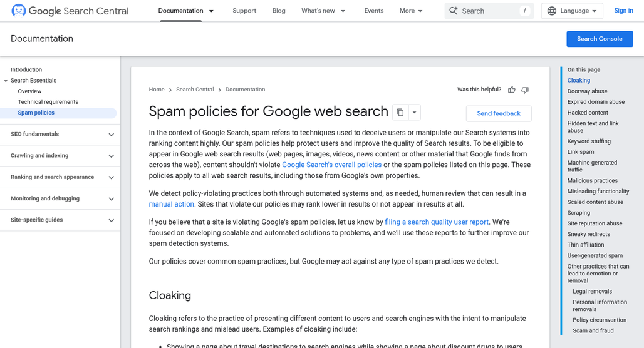644x348 pixels.
Task: Expand Ranking and search appearance section
Action: 60,177
